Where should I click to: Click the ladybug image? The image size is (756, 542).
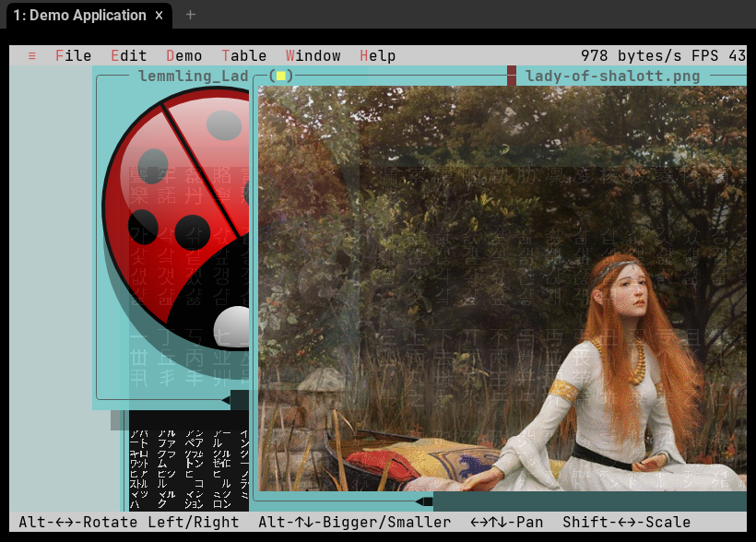(x=176, y=231)
